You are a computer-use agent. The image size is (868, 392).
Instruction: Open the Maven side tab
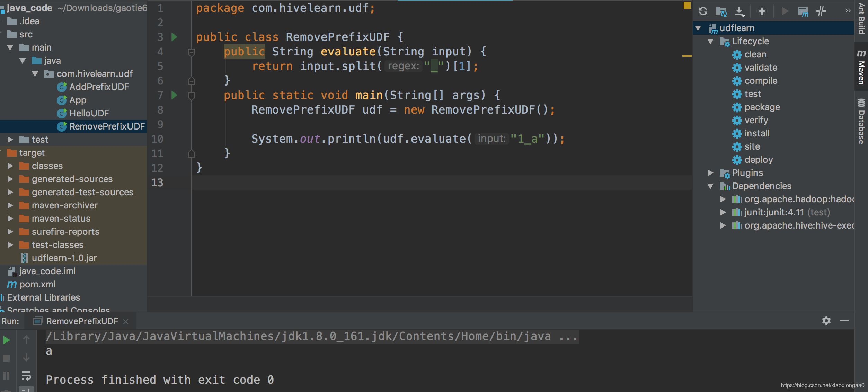tap(861, 68)
